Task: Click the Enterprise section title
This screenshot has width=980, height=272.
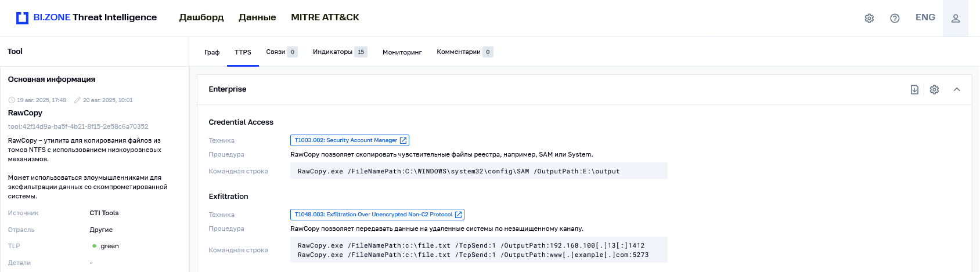Action: coord(228,89)
